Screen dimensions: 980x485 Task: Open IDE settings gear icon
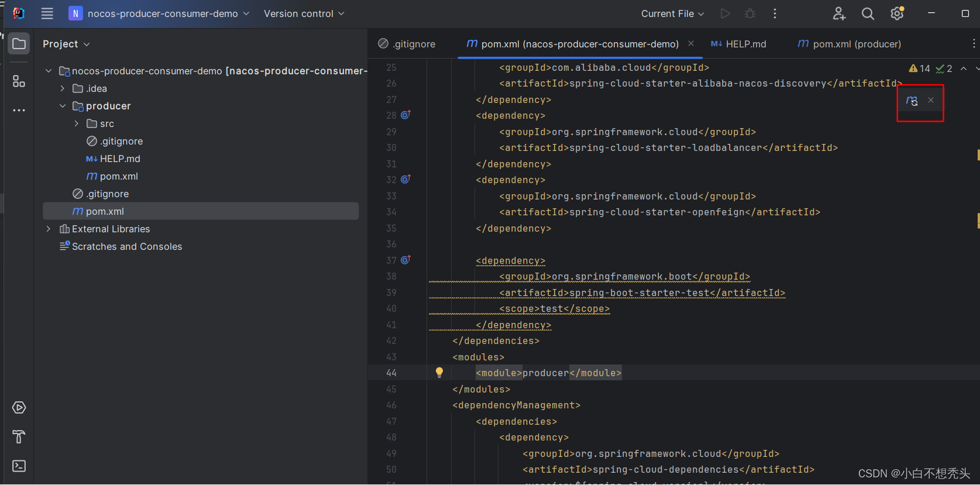897,13
